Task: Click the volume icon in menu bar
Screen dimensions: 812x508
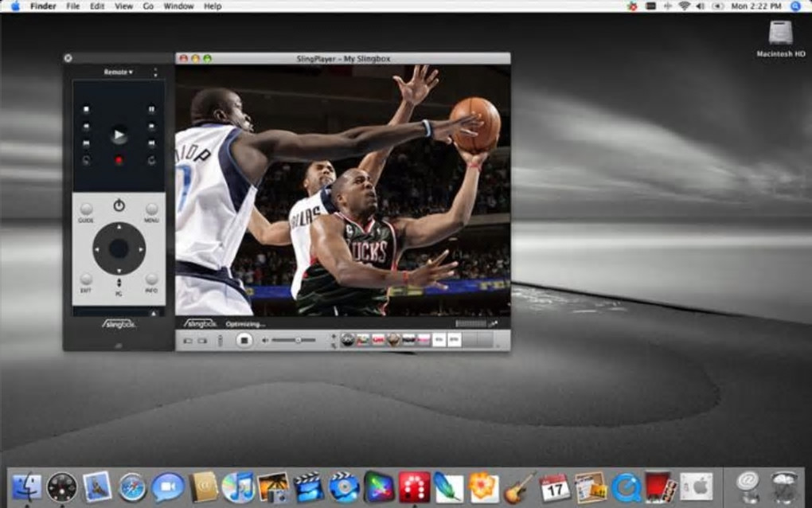Action: point(701,6)
